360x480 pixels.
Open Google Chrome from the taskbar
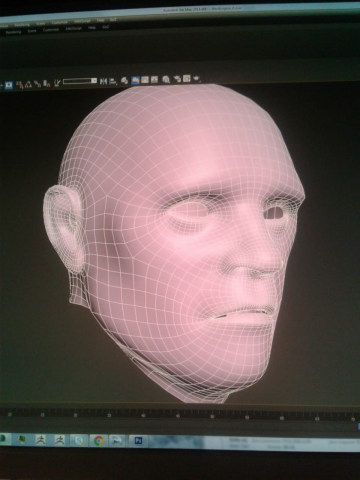[x=98, y=441]
